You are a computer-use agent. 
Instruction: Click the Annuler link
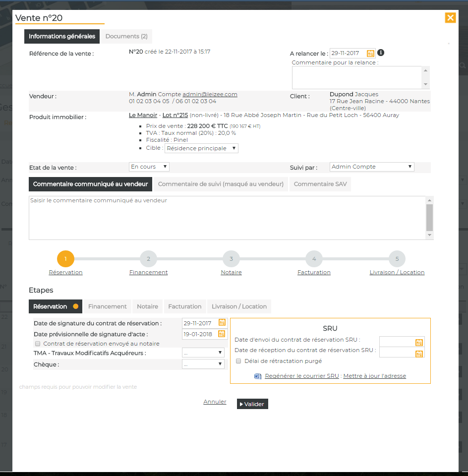215,402
